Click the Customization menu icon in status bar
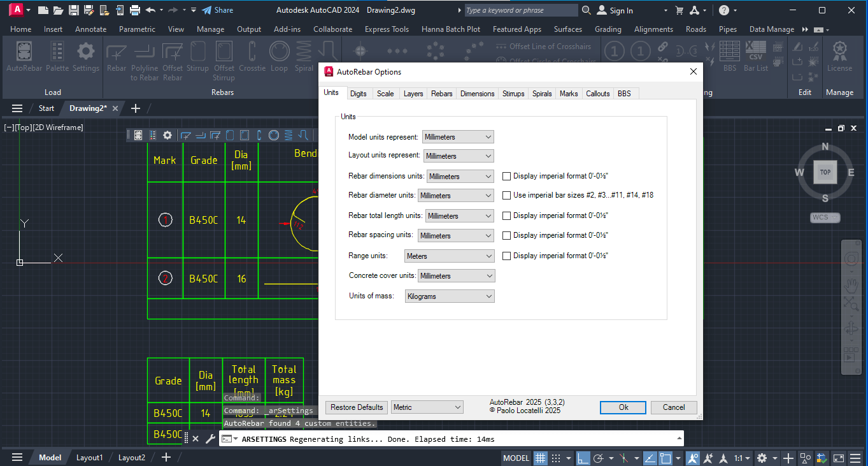The image size is (868, 466). coord(855,458)
